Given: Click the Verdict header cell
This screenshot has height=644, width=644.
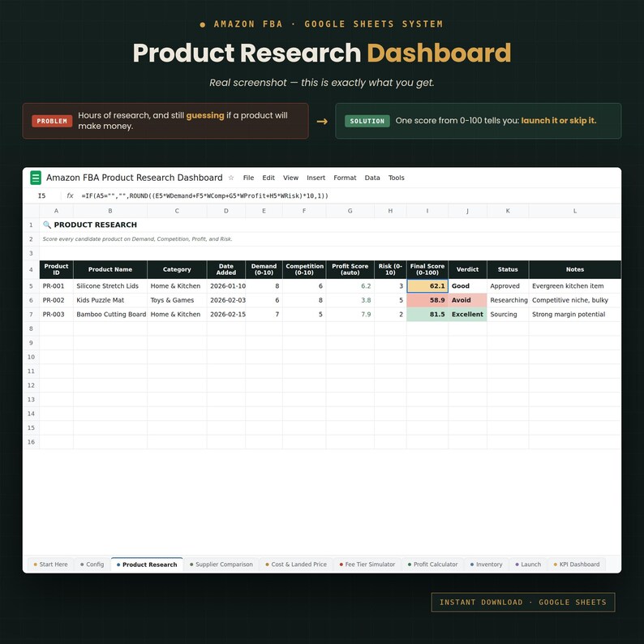Looking at the screenshot, I should (467, 269).
